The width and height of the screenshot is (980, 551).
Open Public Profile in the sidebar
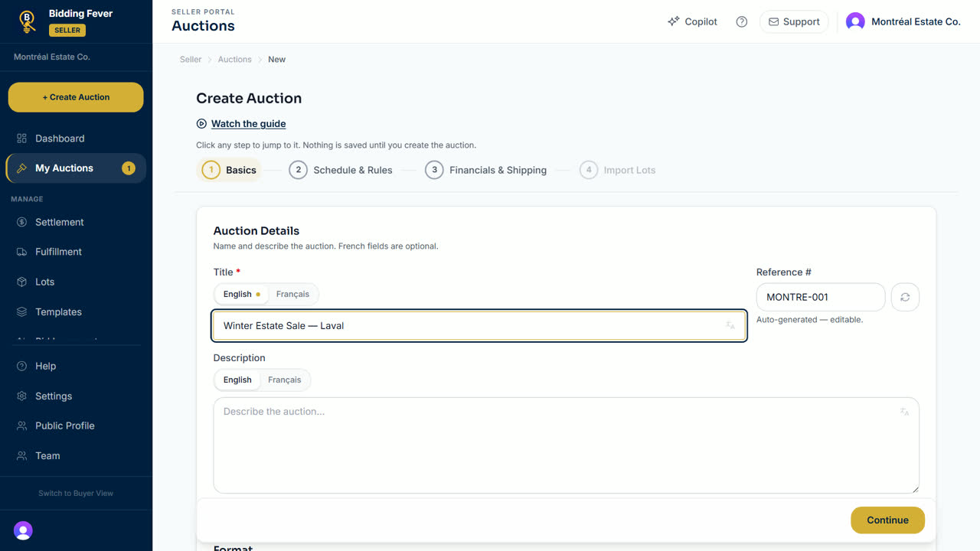point(76,425)
